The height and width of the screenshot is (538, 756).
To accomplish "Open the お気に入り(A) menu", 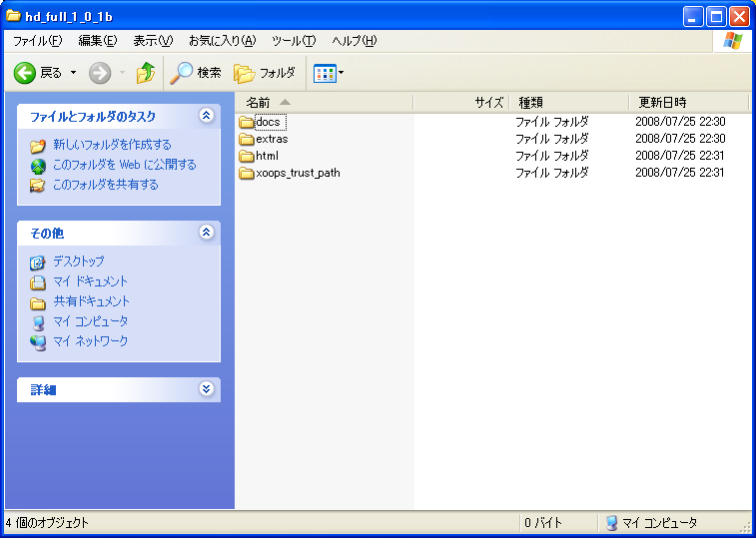I will [x=223, y=41].
